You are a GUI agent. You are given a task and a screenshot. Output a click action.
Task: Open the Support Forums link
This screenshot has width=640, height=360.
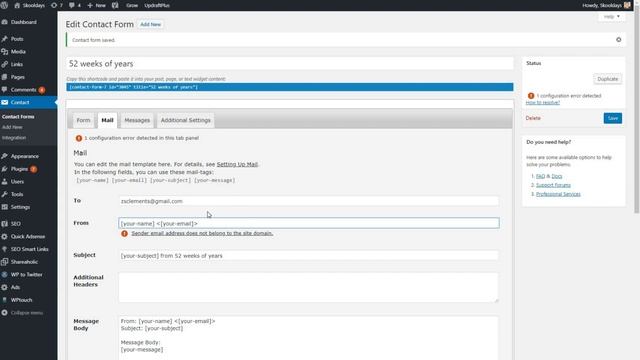click(553, 185)
